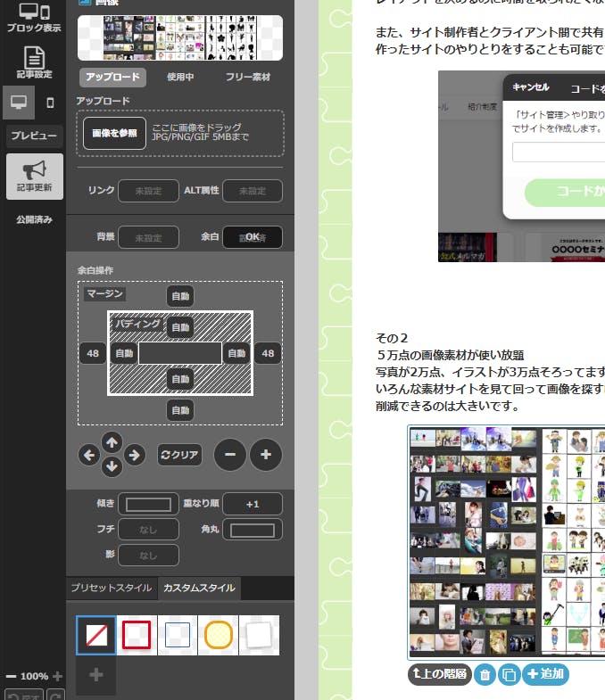The image size is (605, 700).
Task: Select the white shadow style swatch
Action: 259,635
